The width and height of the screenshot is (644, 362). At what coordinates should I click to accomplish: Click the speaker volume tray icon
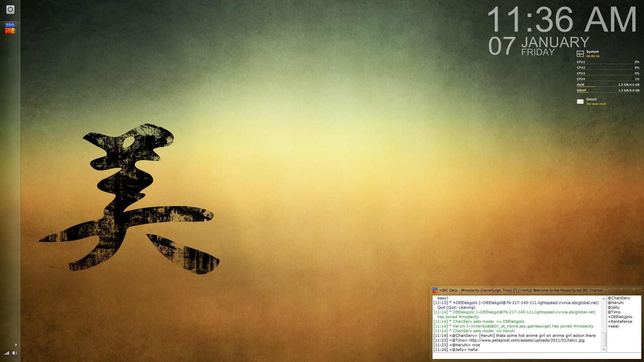pyautogui.click(x=14, y=353)
